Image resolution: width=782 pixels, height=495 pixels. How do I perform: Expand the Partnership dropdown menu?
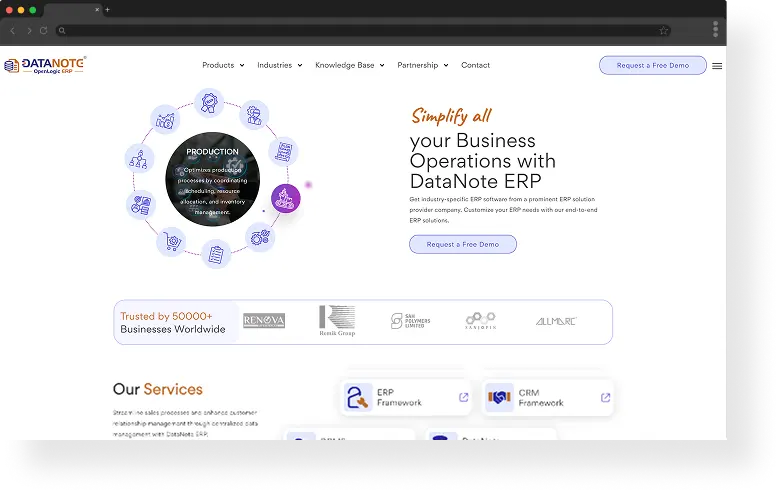tap(423, 65)
